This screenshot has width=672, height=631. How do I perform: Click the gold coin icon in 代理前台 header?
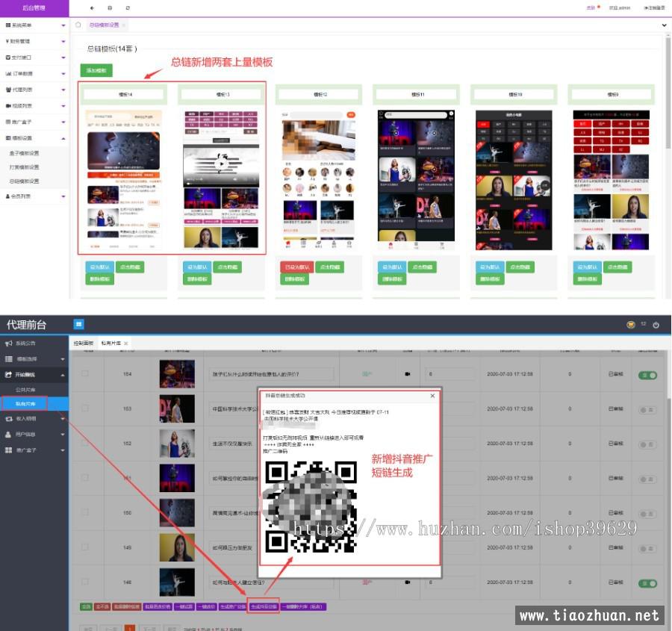(x=631, y=325)
